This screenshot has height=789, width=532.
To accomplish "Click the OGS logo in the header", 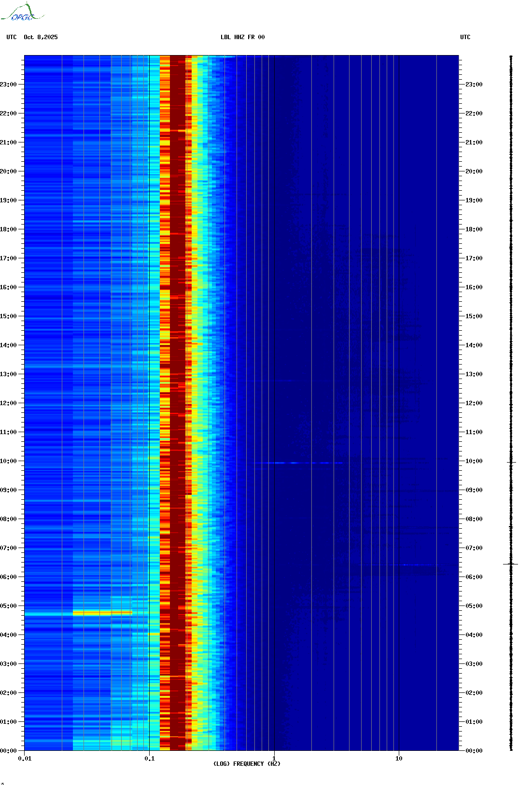I will pyautogui.click(x=22, y=13).
